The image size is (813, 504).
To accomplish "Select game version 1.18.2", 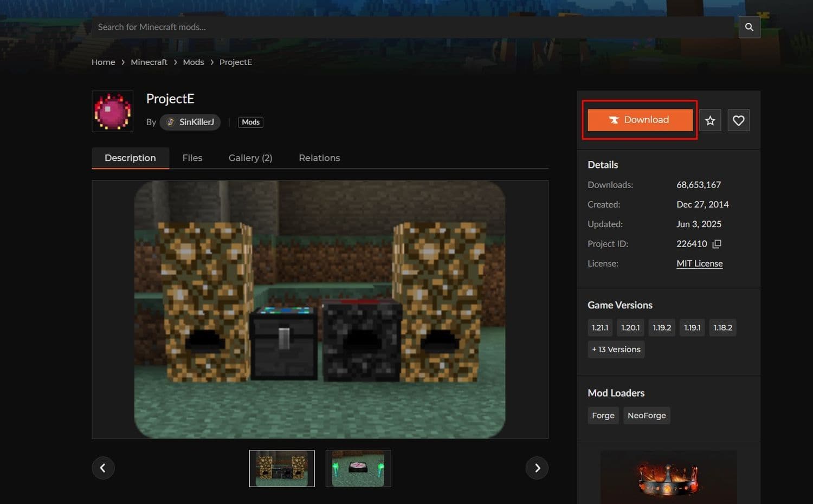I will point(722,327).
